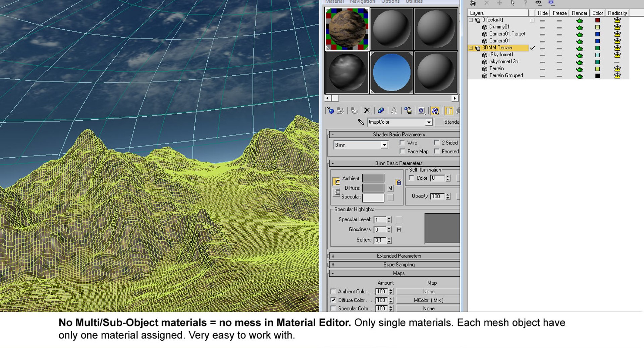Click color swatch for Terrain layer row
The width and height of the screenshot is (644, 348).
tap(597, 69)
